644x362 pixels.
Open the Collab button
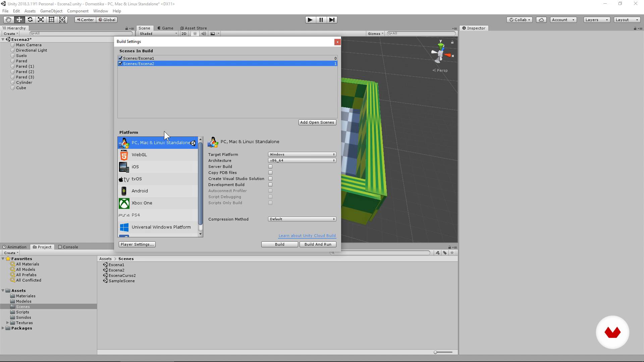pyautogui.click(x=520, y=20)
